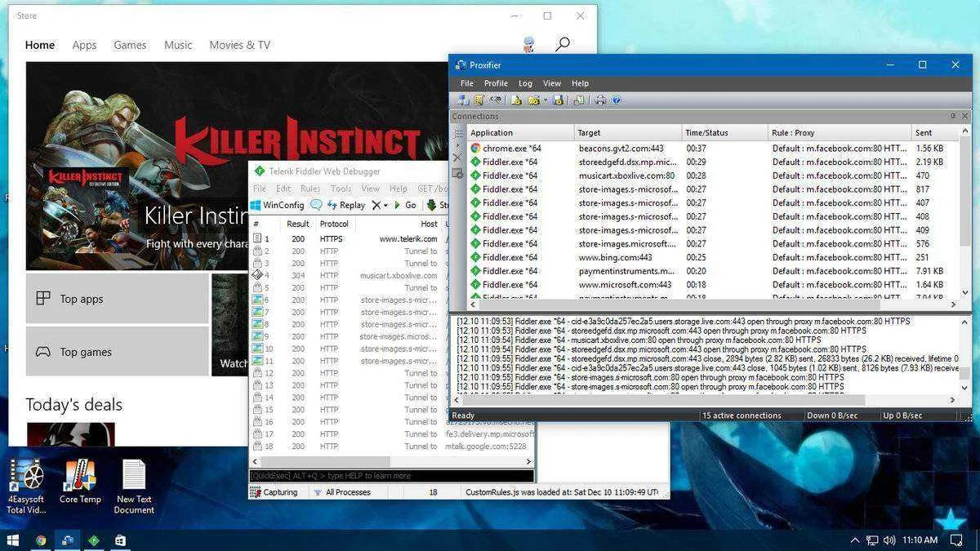This screenshot has height=551, width=980.
Task: Open the Help question-mark icon in Proxifier
Action: click(x=616, y=100)
